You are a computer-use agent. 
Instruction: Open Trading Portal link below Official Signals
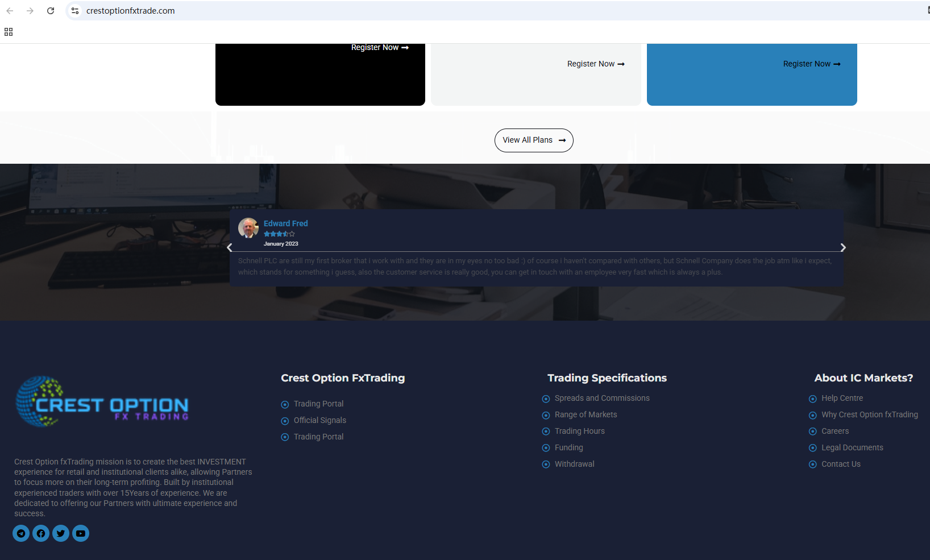(318, 437)
